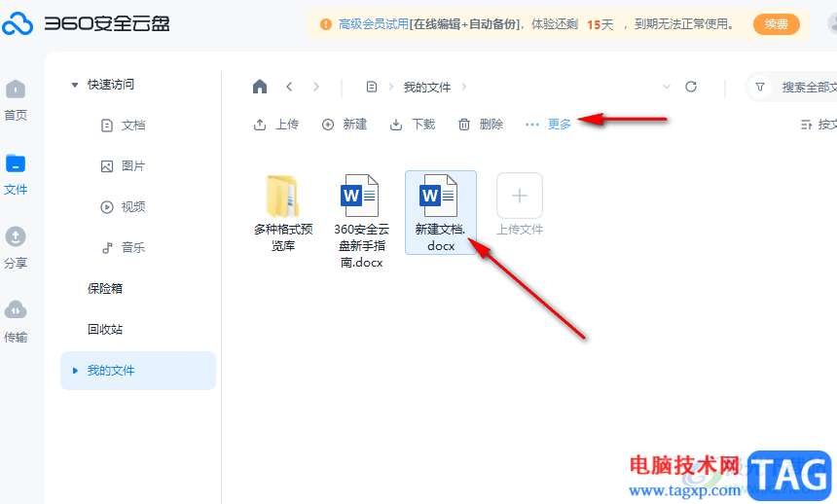This screenshot has height=504, width=837.
Task: Click the 续费 renew button
Action: [x=776, y=24]
